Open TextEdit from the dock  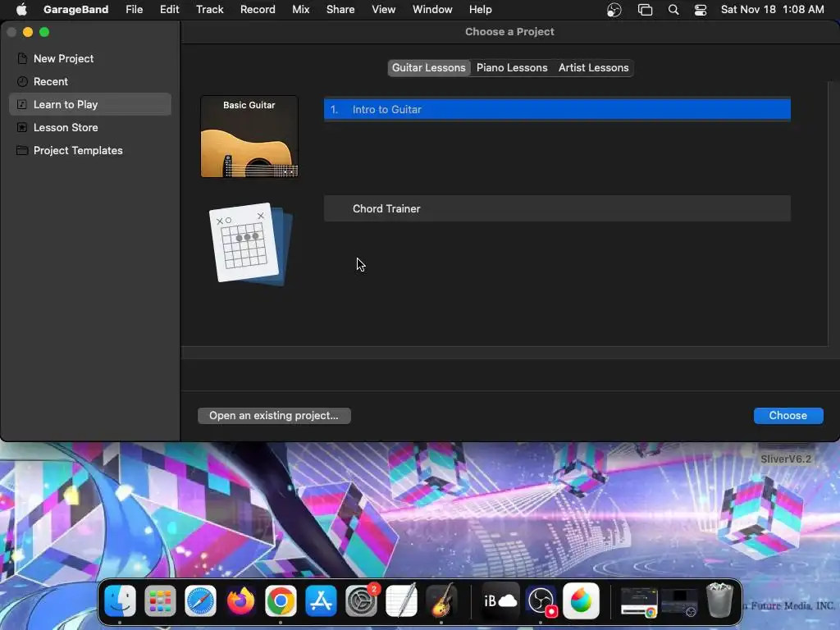401,600
